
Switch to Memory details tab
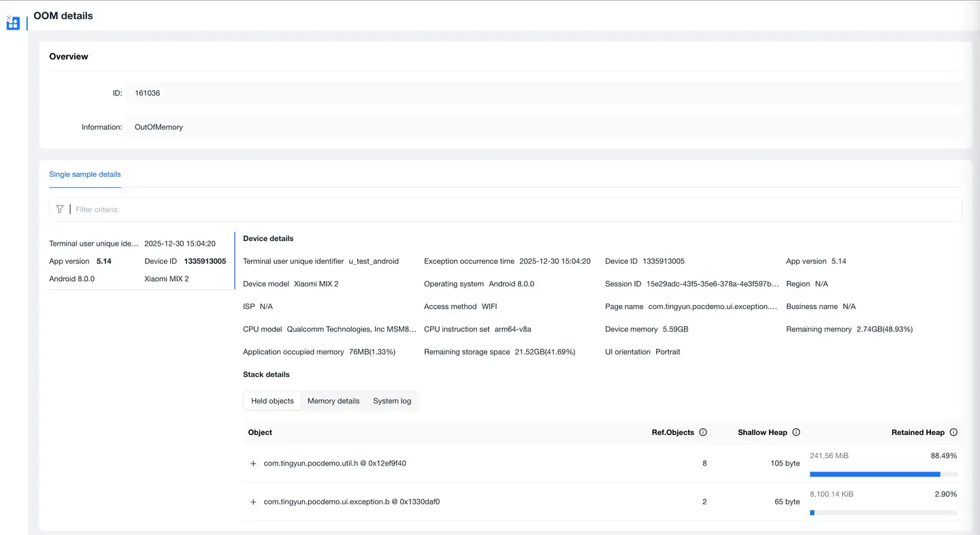(x=333, y=401)
